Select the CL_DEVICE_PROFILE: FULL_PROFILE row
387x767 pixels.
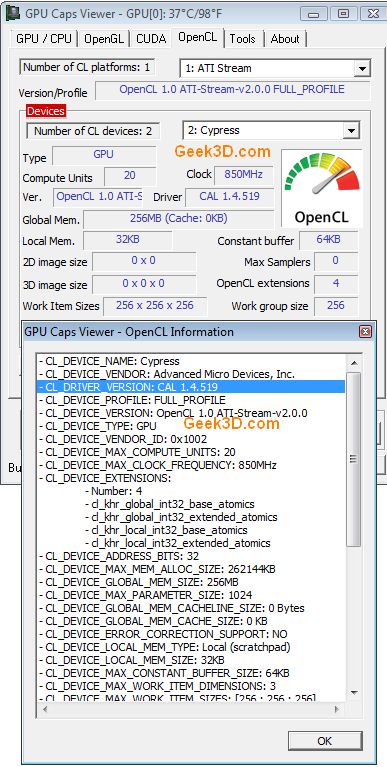click(191, 400)
